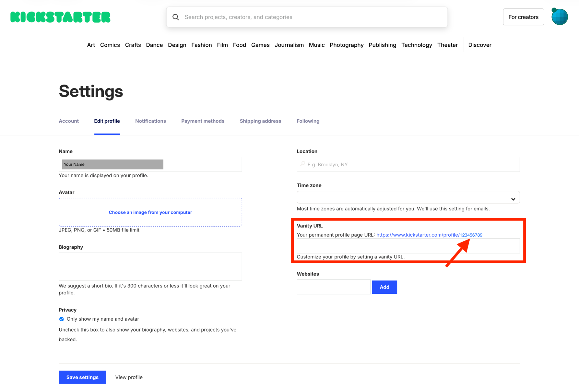Expand the Time zone dropdown

tap(408, 198)
